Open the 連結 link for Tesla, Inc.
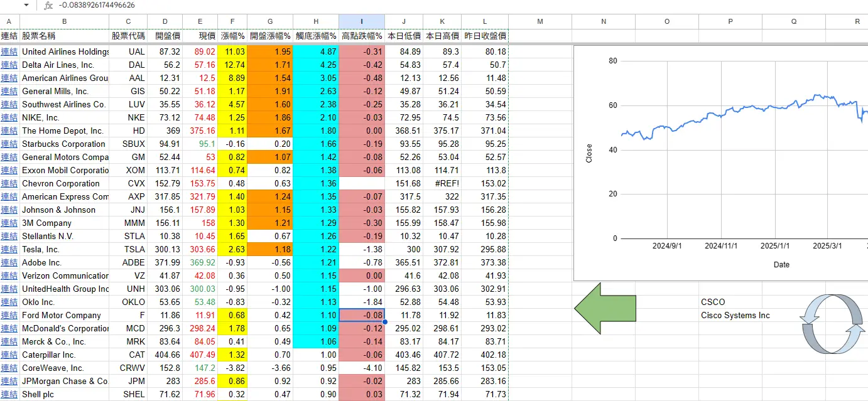Viewport: 868px width, 401px height. pos(9,249)
